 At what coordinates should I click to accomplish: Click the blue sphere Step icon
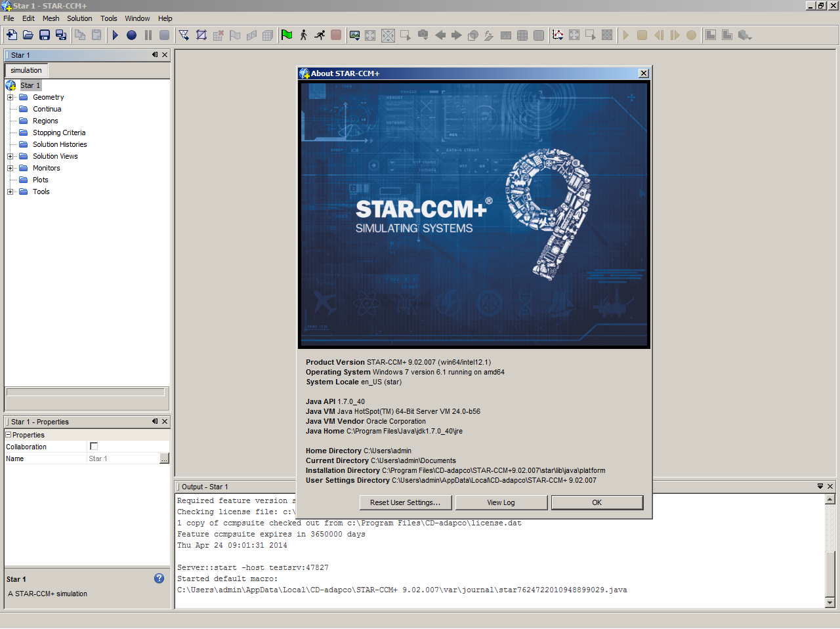[132, 35]
